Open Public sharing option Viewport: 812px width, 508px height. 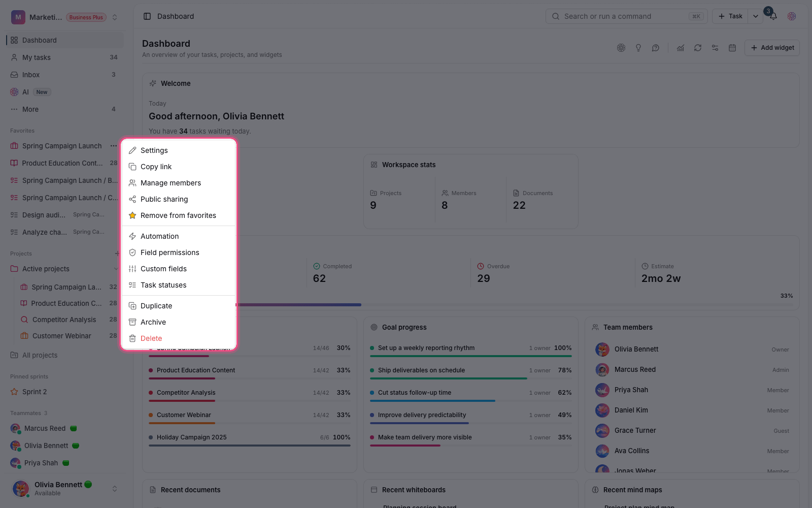(x=179, y=199)
